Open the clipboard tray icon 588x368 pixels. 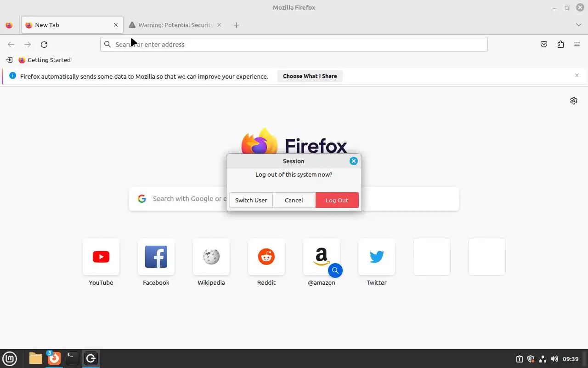519,359
